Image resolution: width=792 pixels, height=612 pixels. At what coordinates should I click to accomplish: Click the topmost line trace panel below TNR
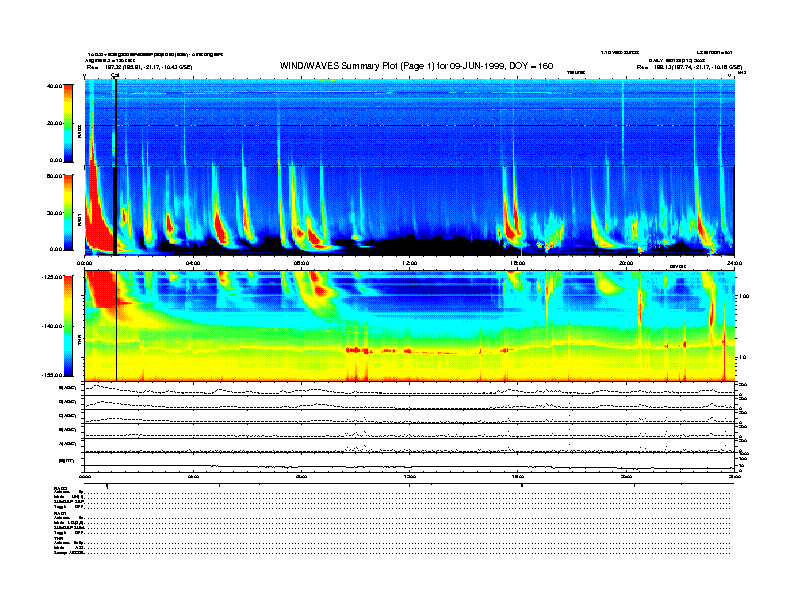click(x=409, y=389)
